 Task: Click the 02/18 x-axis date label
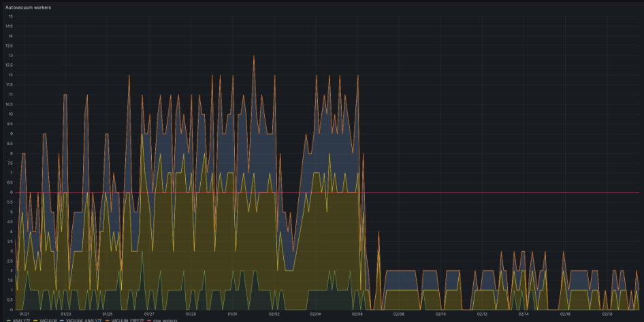coord(607,315)
